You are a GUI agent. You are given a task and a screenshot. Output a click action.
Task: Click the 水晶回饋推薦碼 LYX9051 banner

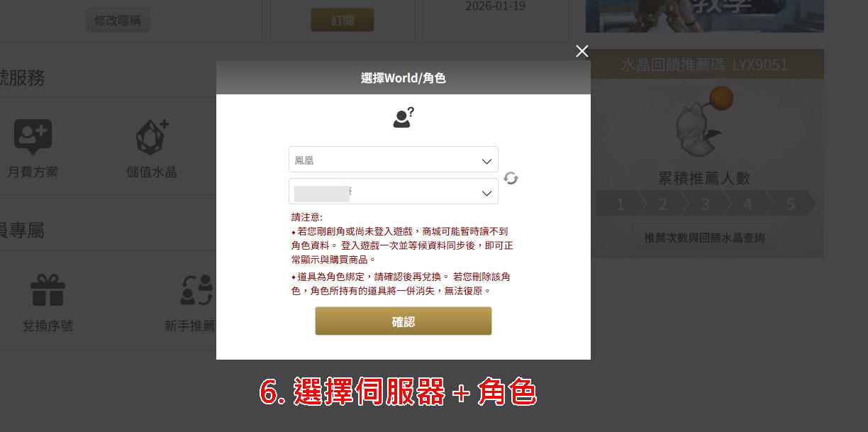click(x=704, y=65)
